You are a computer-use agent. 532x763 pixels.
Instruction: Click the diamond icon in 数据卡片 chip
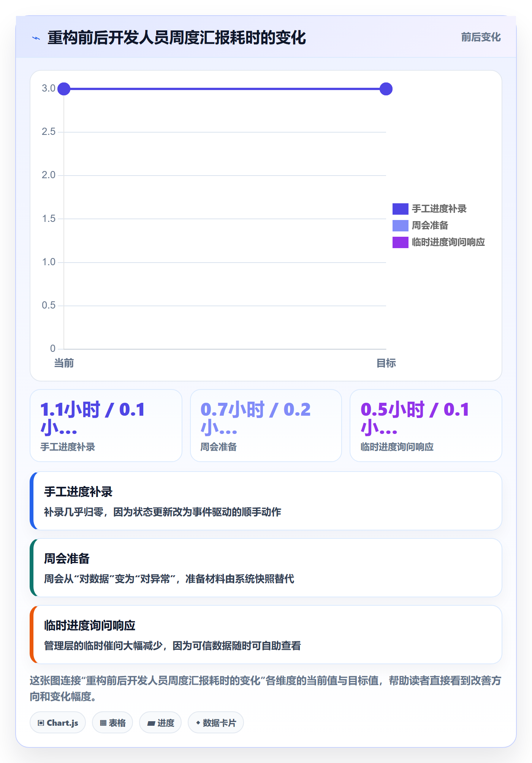198,723
